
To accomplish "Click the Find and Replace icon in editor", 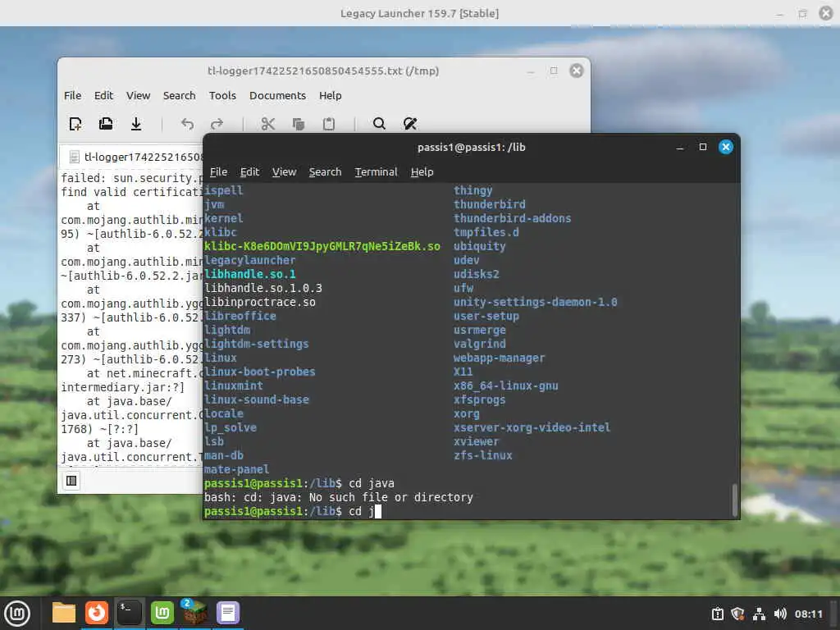I will coord(410,125).
